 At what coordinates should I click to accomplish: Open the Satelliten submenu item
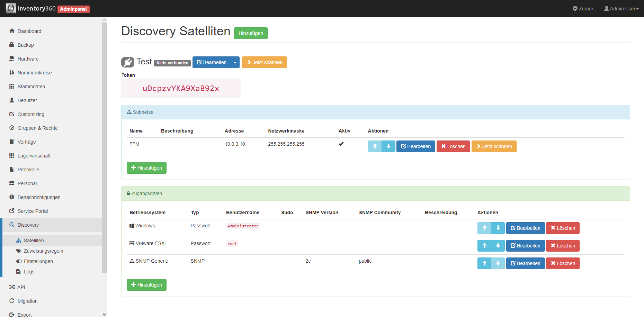[34, 241]
